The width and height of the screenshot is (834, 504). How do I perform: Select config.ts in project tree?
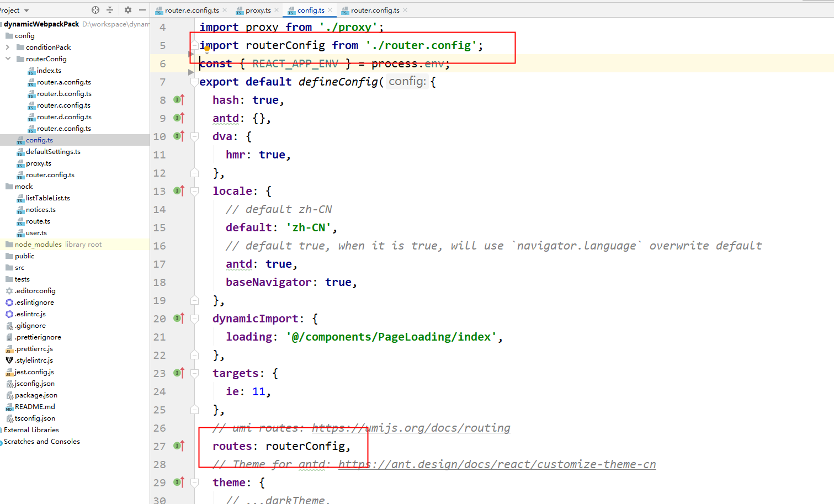click(x=39, y=140)
